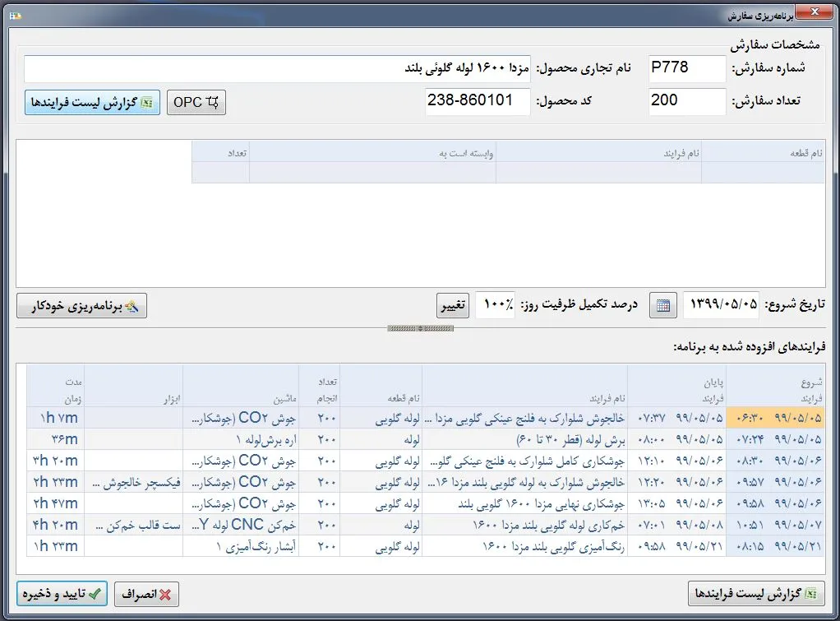840x621 pixels.
Task: Click the ماشین column header
Action: (x=240, y=385)
